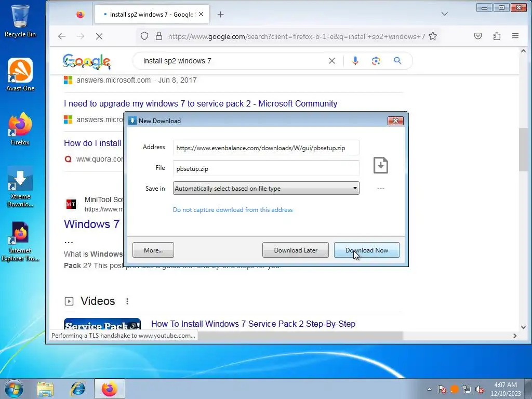Viewport: 532px width, 399px height.
Task: Show hidden system tray icons
Action: click(430, 389)
